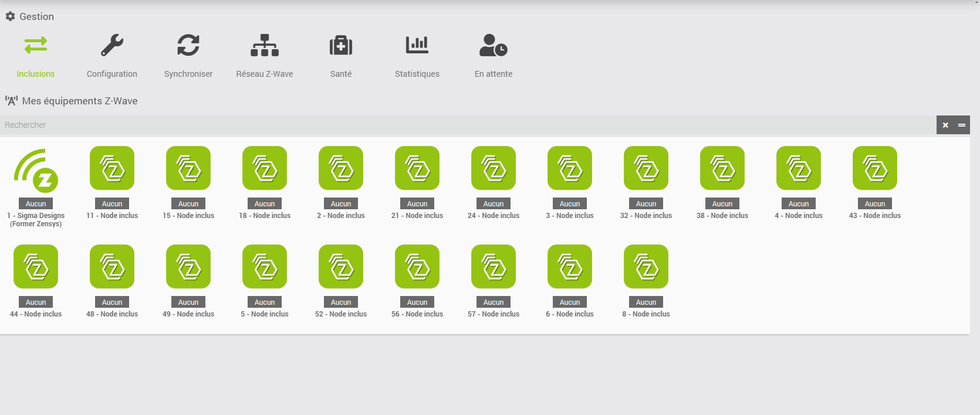Click Aucun tag above node 8

646,302
